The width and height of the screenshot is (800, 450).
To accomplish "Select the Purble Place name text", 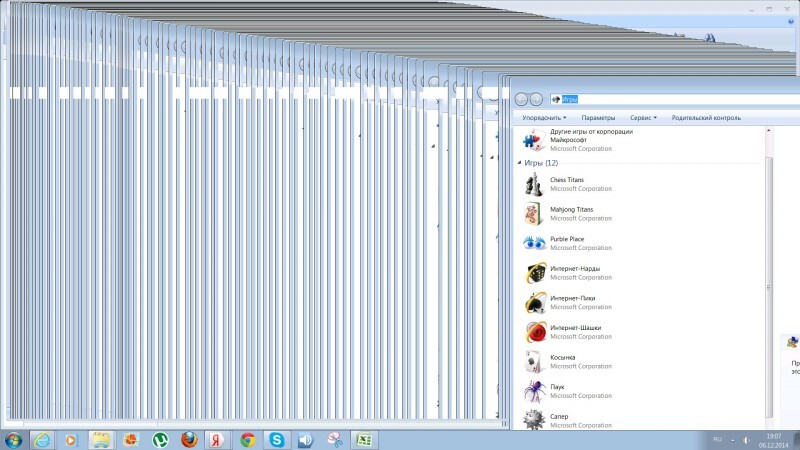I will click(x=567, y=239).
